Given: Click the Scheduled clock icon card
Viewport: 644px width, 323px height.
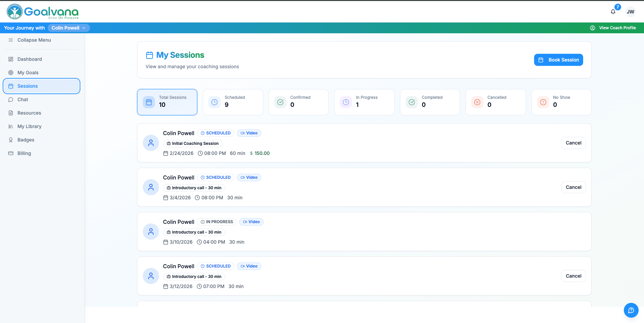Looking at the screenshot, I should 214,102.
